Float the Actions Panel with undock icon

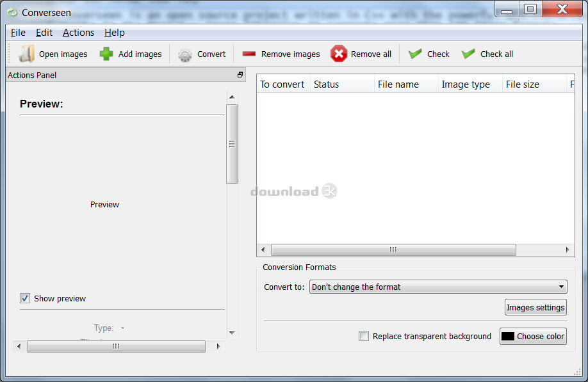[240, 75]
